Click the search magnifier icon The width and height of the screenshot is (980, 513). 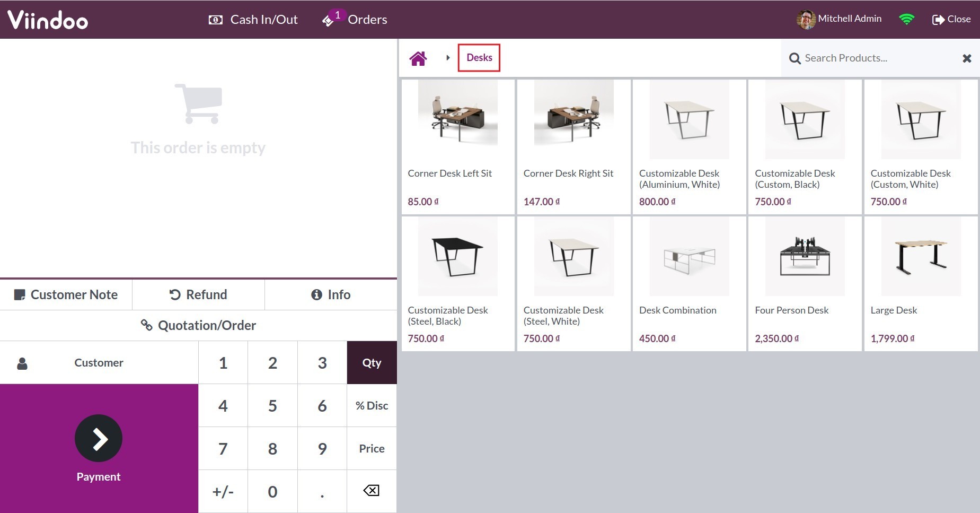tap(794, 58)
